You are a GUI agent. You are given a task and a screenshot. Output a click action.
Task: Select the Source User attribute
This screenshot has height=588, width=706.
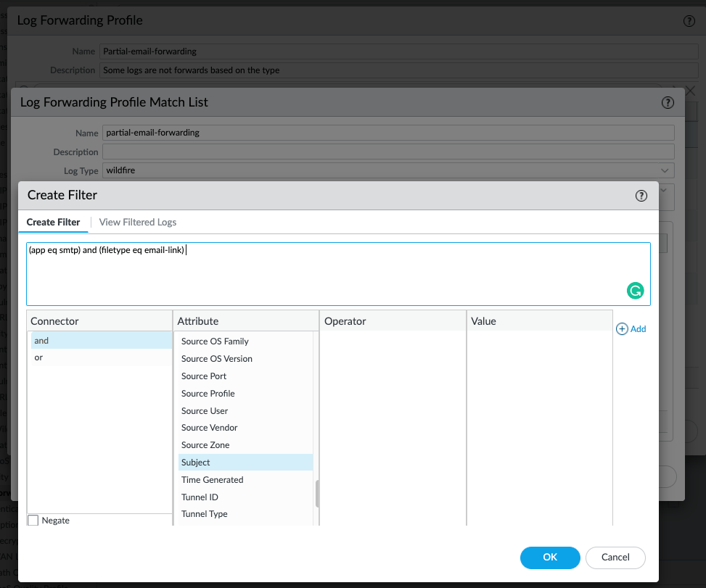pos(203,410)
